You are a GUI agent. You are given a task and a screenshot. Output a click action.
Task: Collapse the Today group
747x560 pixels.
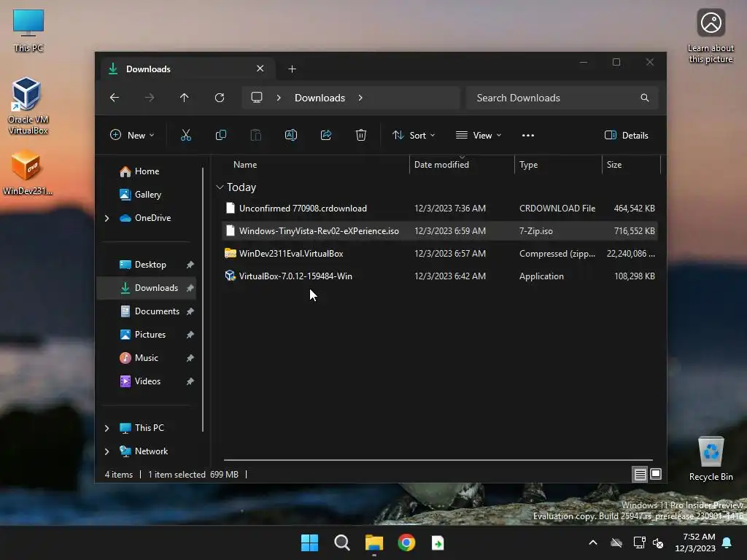coord(220,187)
